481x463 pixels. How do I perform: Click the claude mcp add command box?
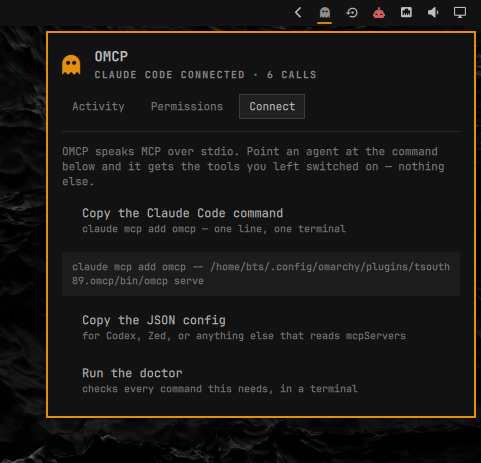click(261, 274)
